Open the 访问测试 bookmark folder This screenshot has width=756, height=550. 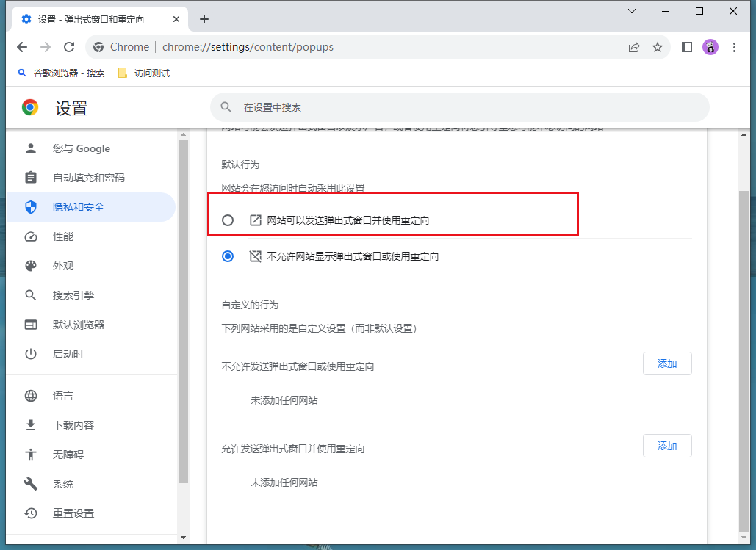pyautogui.click(x=144, y=73)
